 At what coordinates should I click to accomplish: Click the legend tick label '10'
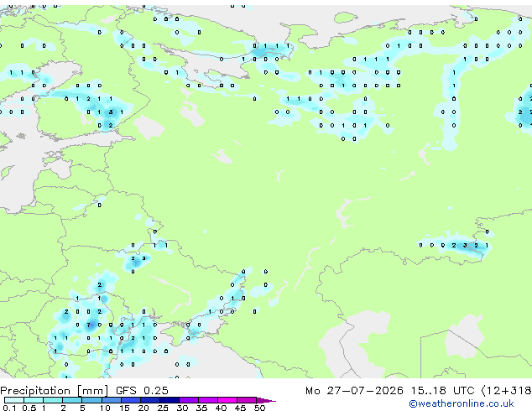point(105,408)
